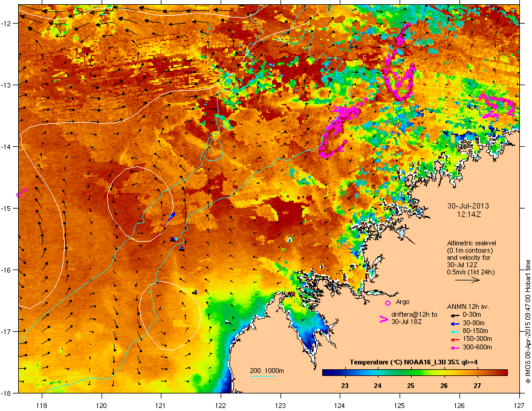Screen dimensions: 532x411
Task: Click the 24 value on temperature scale
Action: [378, 386]
